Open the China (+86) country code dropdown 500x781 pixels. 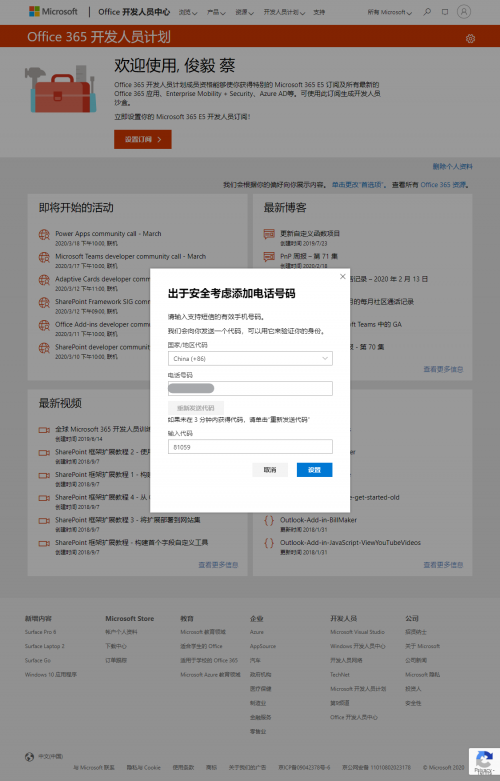[x=250, y=359]
